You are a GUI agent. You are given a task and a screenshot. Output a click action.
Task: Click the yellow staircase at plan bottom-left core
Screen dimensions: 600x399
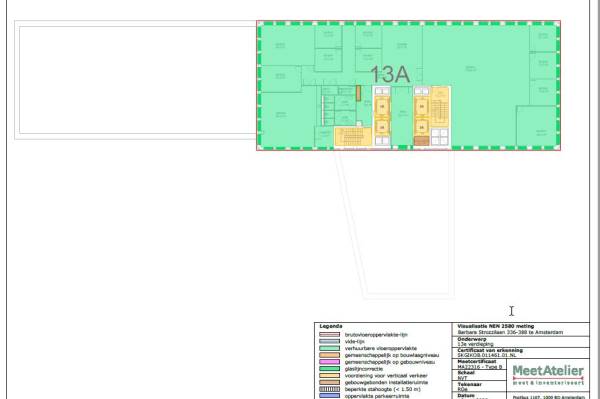coord(353,137)
